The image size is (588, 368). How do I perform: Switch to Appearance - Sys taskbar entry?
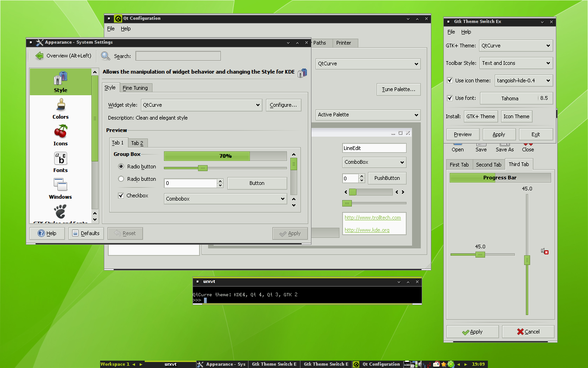(222, 364)
